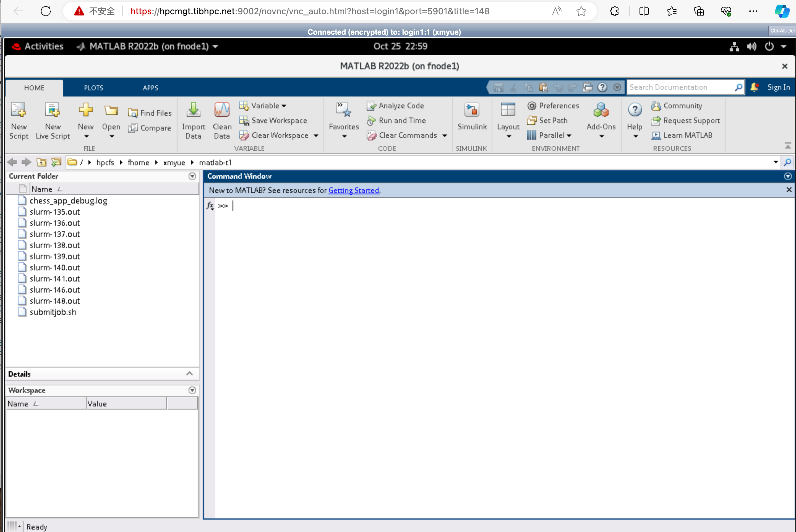Click Set Path

tap(547, 120)
